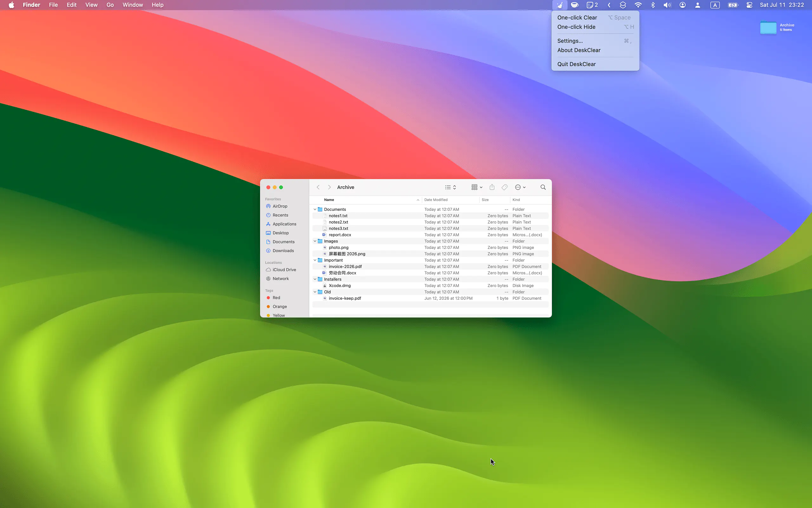This screenshot has width=812, height=508.
Task: Select the photo.png file row
Action: click(430, 248)
